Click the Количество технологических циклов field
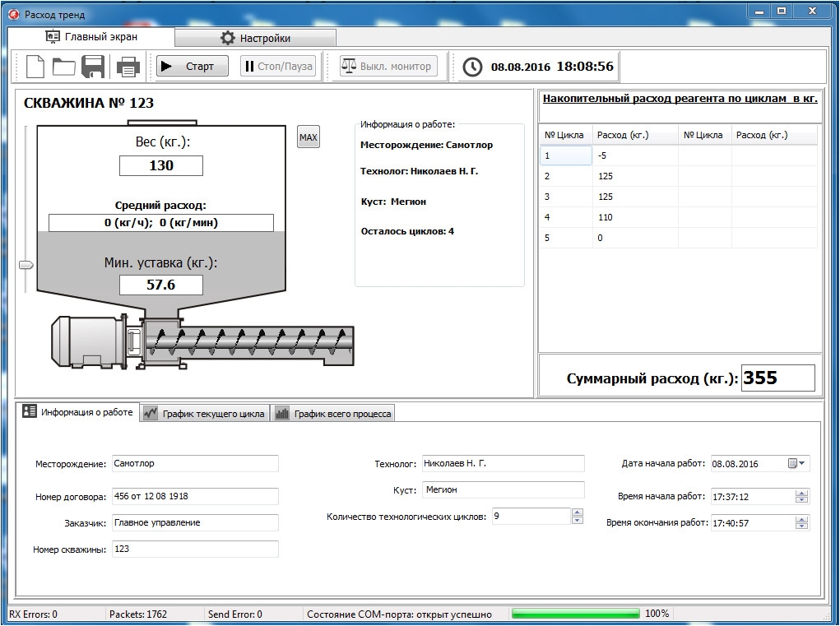The height and width of the screenshot is (626, 840). [531, 517]
